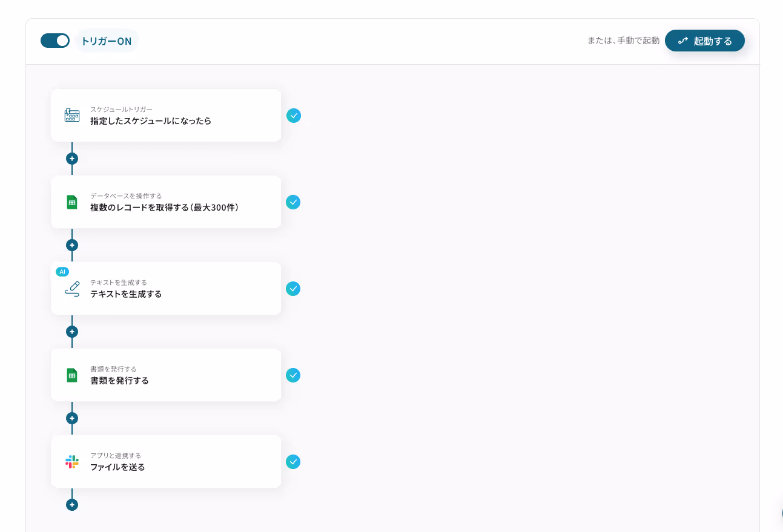Viewport: 783px width, 532px height.
Task: Click the AI badge on テキストを生成する card
Action: pos(62,272)
